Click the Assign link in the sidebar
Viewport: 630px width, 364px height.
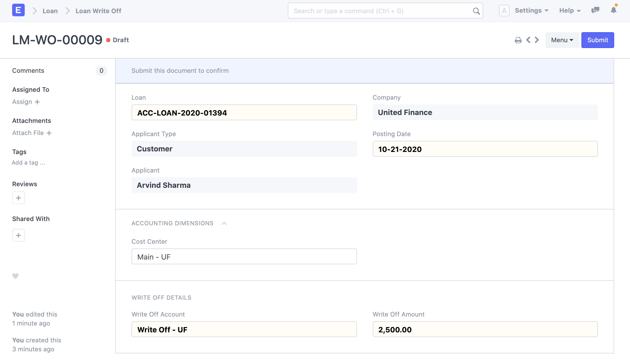coord(22,102)
